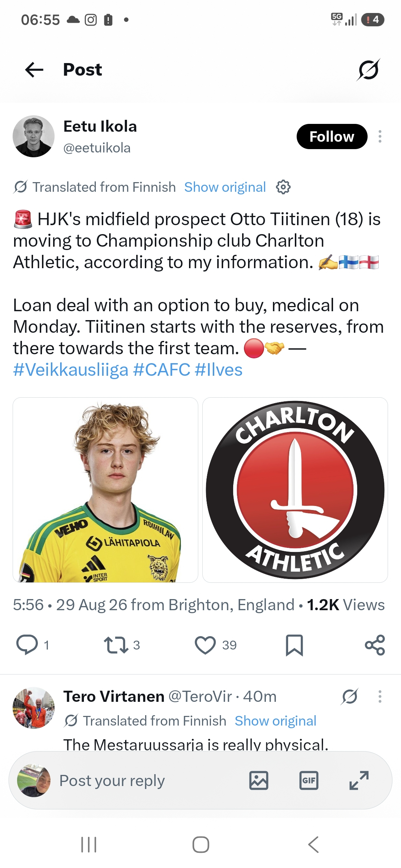View the Charlton Athletic crest image

[295, 490]
